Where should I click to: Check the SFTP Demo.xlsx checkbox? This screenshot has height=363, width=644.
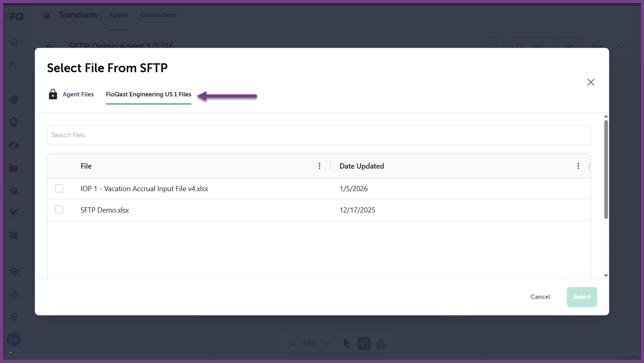pyautogui.click(x=59, y=209)
